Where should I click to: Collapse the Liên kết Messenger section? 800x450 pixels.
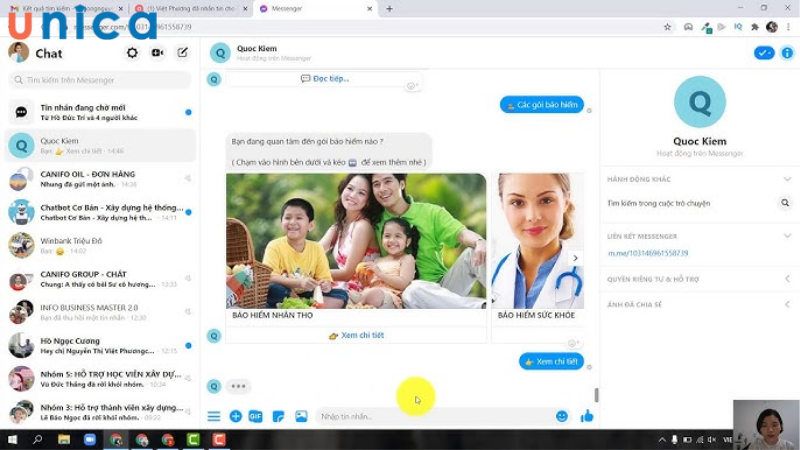point(787,236)
